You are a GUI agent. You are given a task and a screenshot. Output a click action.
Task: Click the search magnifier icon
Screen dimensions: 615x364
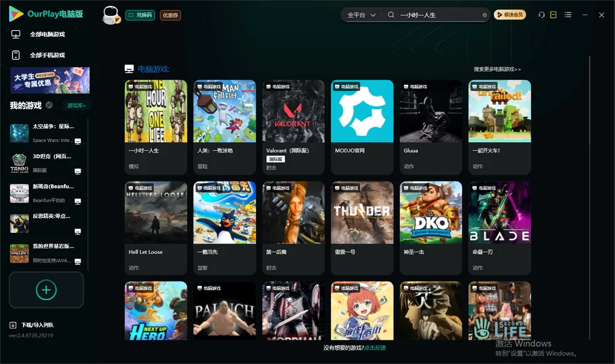pyautogui.click(x=391, y=15)
